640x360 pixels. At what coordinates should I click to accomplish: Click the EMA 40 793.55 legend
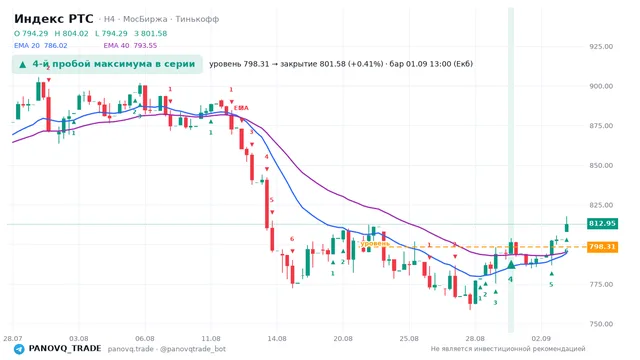[130, 46]
